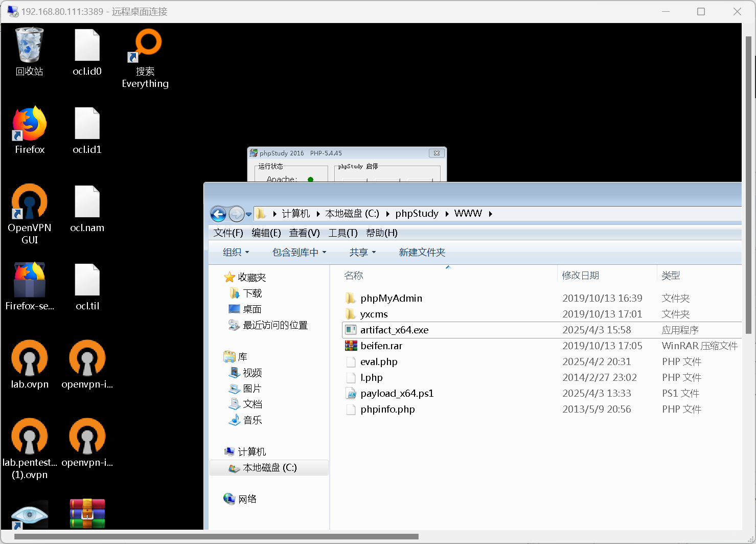Open the 查看(V) menu
This screenshot has width=756, height=544.
tap(304, 233)
